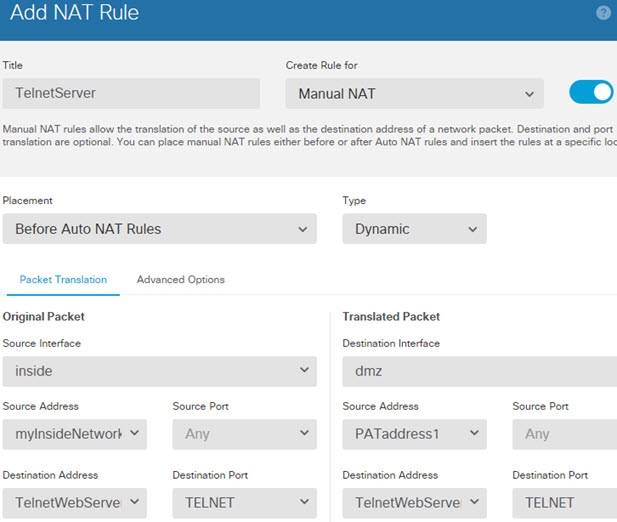Screen dimensions: 617x522
Task: Open the translated Destination Port TELNET dropdown
Action: pyautogui.click(x=565, y=503)
